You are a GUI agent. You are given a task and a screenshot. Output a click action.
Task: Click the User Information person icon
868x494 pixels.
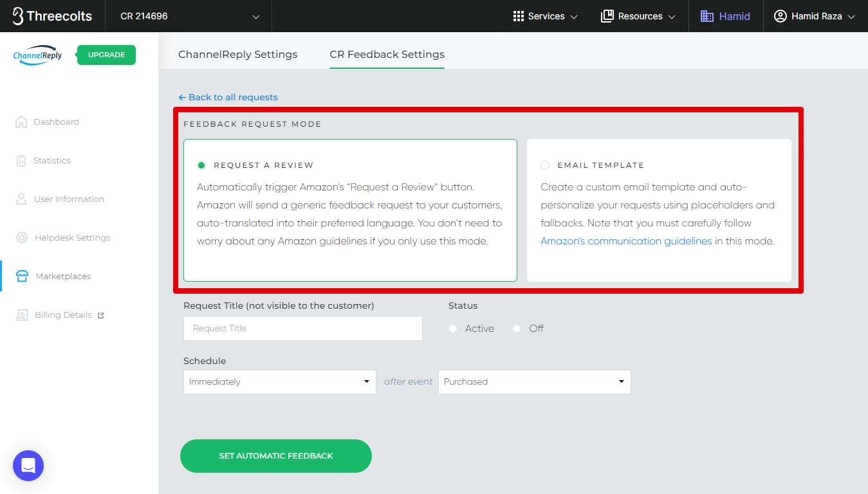click(x=21, y=199)
